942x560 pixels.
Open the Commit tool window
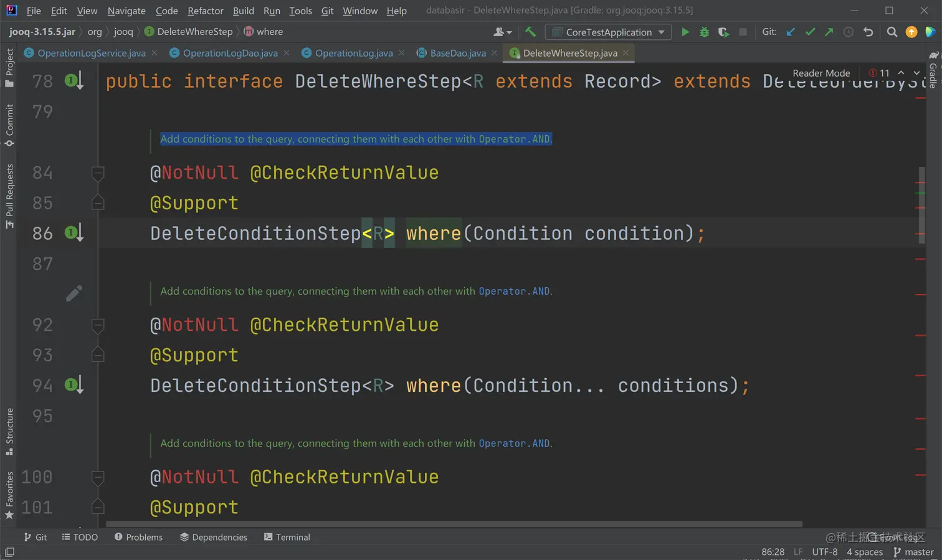[x=9, y=125]
